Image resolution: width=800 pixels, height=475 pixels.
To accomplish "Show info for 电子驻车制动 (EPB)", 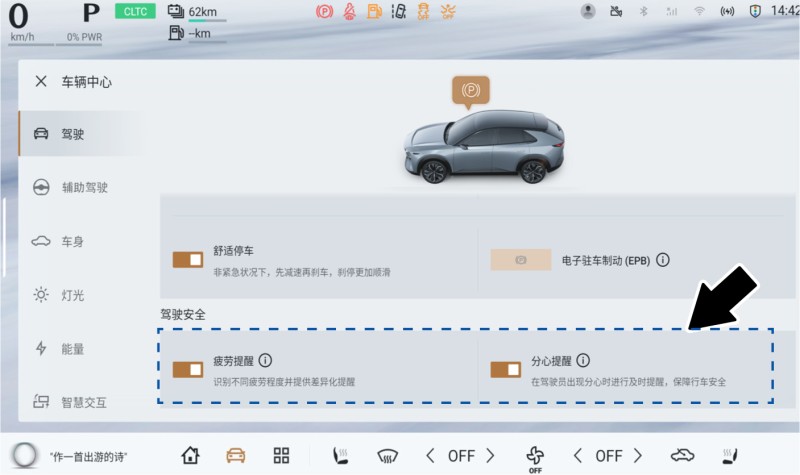I will 662,260.
